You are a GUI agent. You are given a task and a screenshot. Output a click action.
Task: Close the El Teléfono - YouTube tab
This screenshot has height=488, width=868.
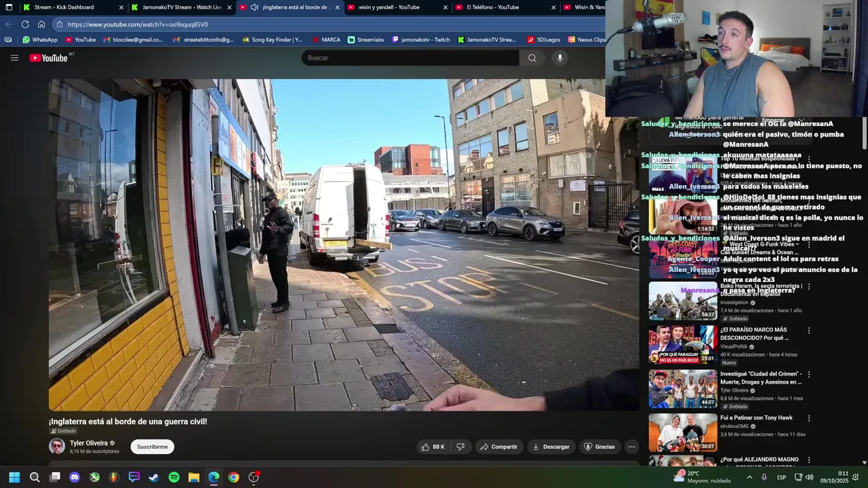(553, 7)
